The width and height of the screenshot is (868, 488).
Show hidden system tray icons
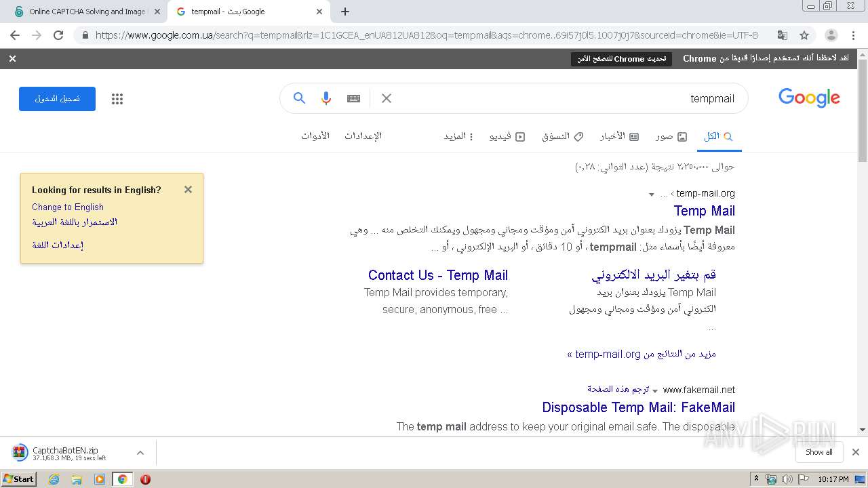click(x=756, y=479)
